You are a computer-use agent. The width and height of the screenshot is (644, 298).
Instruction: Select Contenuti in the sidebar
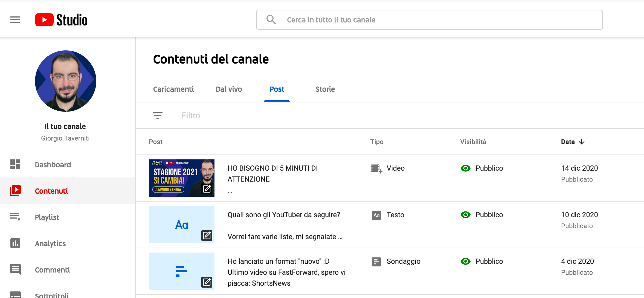click(x=68, y=191)
